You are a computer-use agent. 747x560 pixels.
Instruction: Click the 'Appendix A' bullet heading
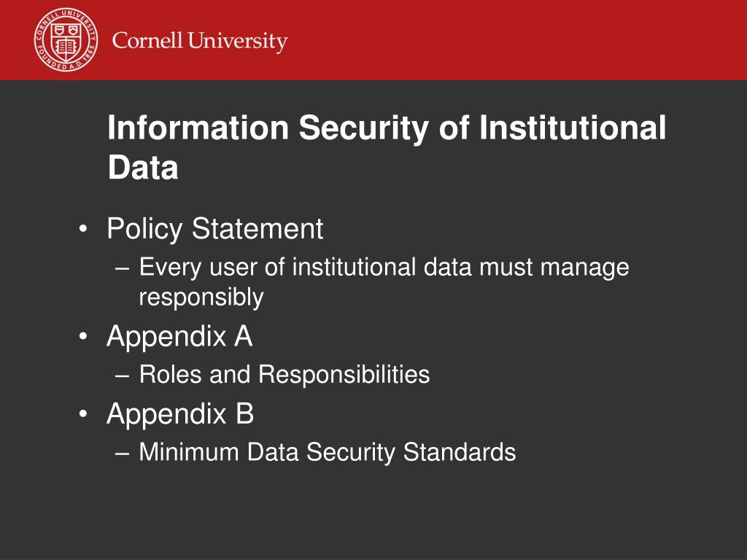pyautogui.click(x=179, y=337)
